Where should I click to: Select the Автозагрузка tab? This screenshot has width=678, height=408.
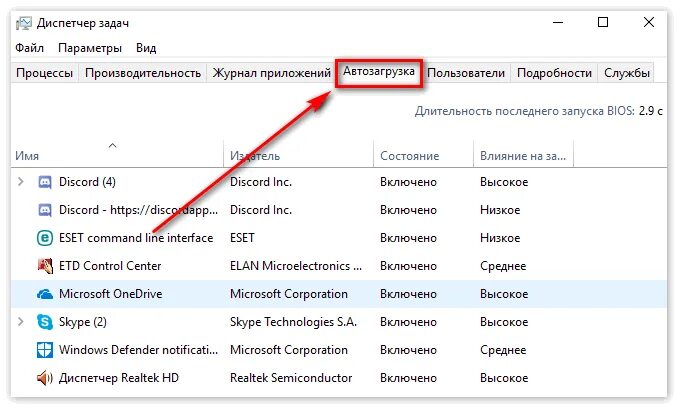point(379,71)
